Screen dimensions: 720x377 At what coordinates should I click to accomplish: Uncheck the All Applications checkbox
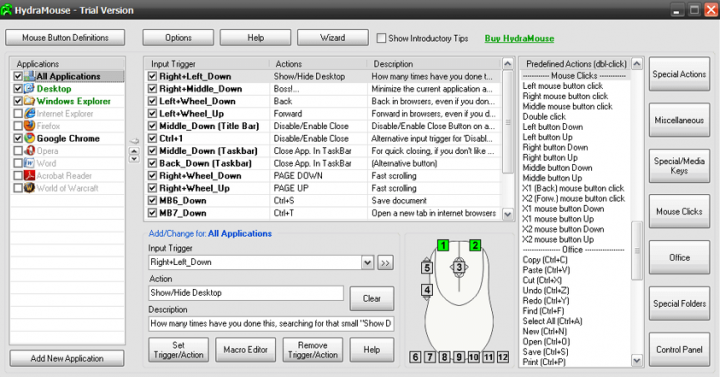[18, 76]
